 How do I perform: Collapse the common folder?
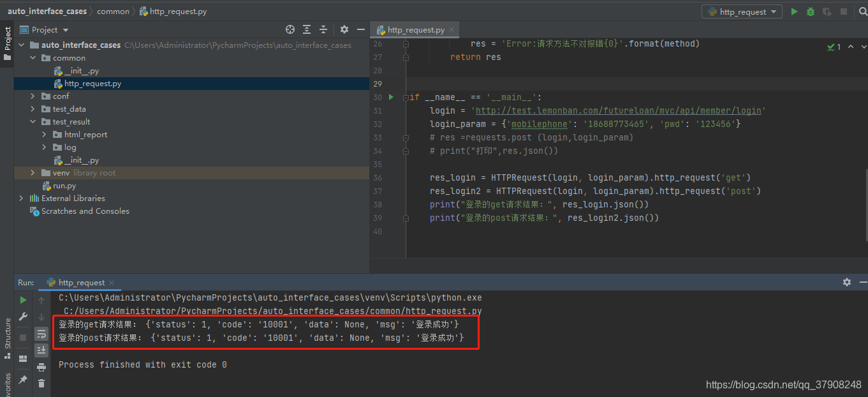point(33,58)
